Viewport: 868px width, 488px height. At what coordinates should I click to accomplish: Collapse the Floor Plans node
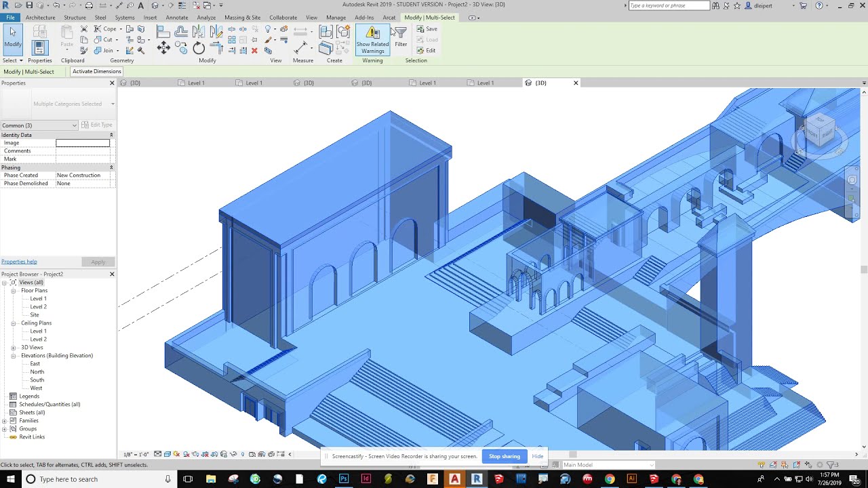[13, 291]
